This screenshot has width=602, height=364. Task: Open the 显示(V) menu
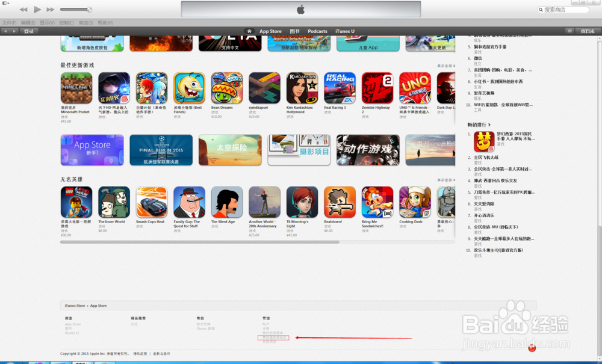(47, 23)
